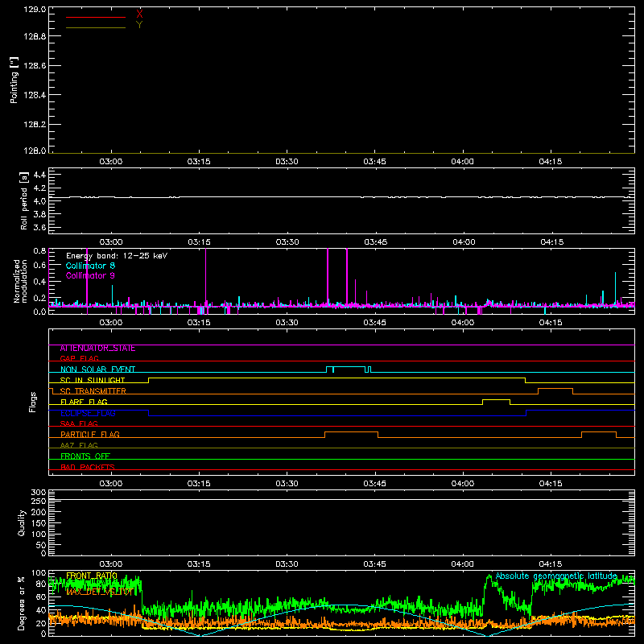Click the cyan Collimator 8 legend label
The height and width of the screenshot is (644, 644).
point(90,266)
